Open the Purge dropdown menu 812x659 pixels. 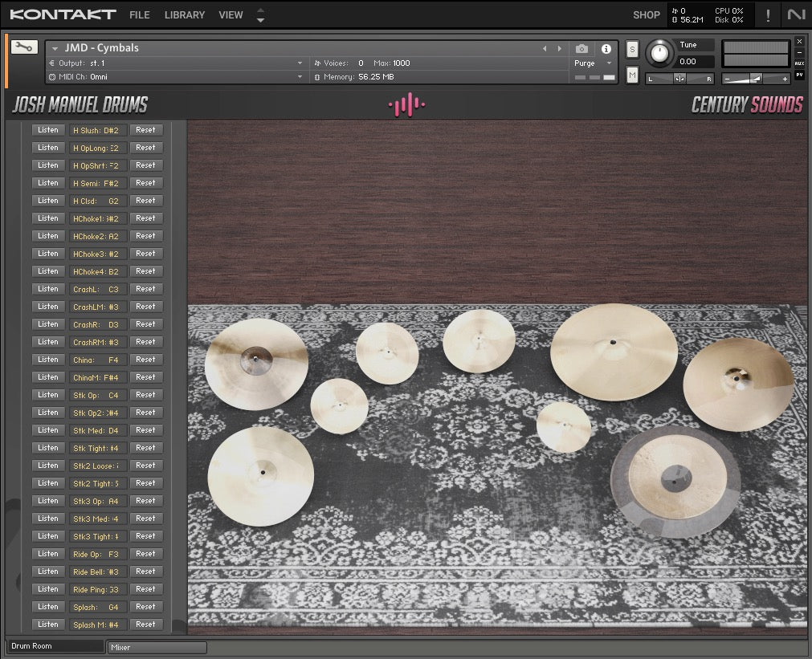[592, 63]
